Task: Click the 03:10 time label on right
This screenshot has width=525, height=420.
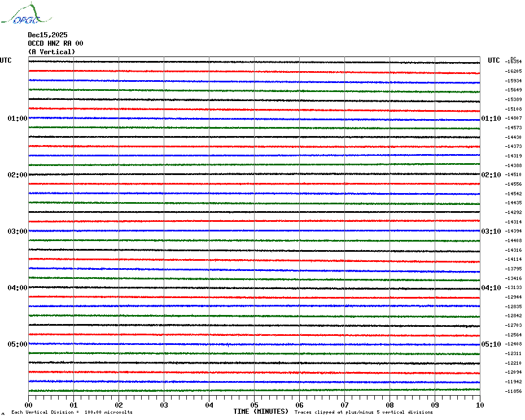Action: 491,231
